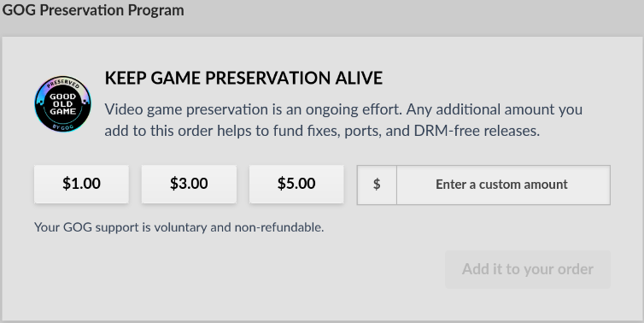Screen dimensions: 644x323
Task: Choose the $3.00 contribution option
Action: [189, 184]
